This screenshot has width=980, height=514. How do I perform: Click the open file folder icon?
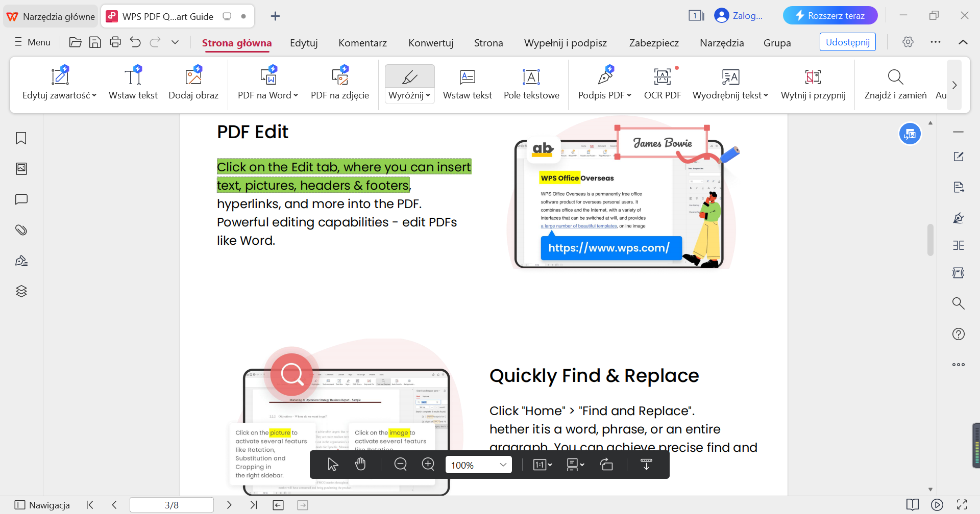(75, 42)
